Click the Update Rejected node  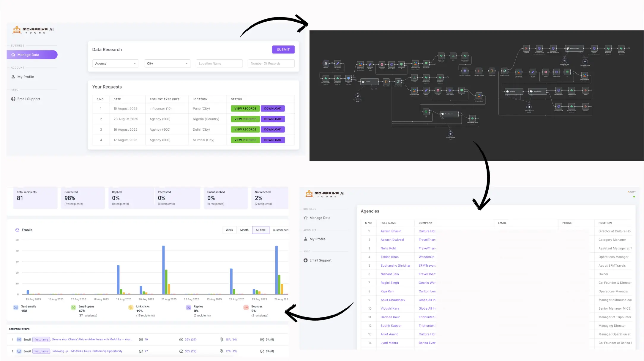pos(572,106)
